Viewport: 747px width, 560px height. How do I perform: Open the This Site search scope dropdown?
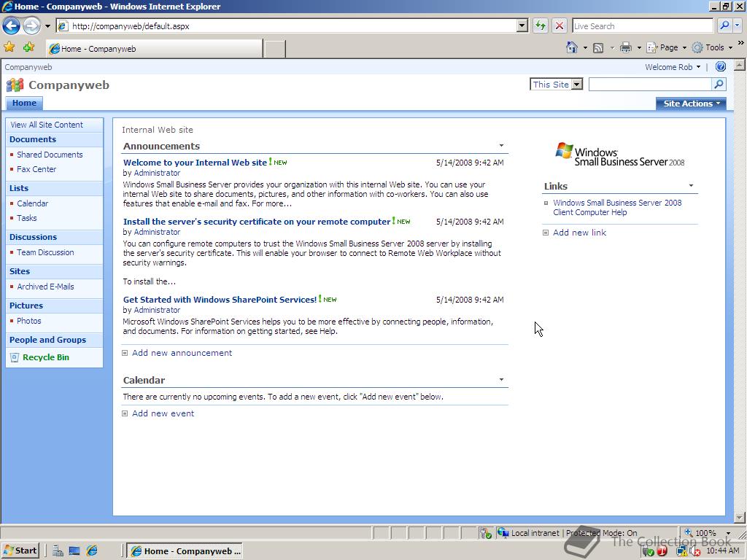pyautogui.click(x=576, y=85)
